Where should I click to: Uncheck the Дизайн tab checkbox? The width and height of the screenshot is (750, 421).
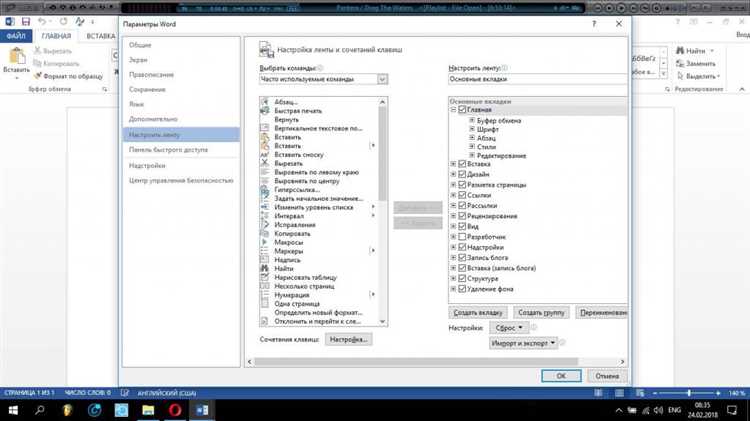tap(462, 174)
